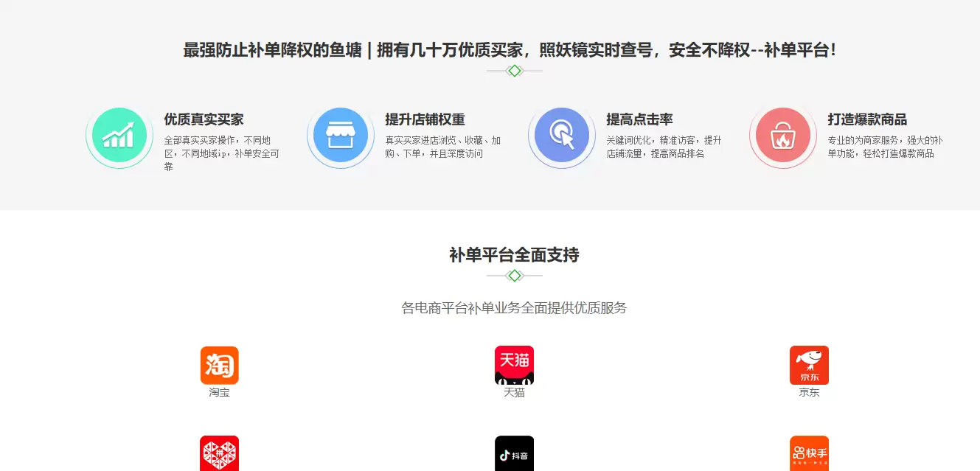Click the 天猫 label under the logo
This screenshot has height=471, width=980.
click(x=514, y=393)
